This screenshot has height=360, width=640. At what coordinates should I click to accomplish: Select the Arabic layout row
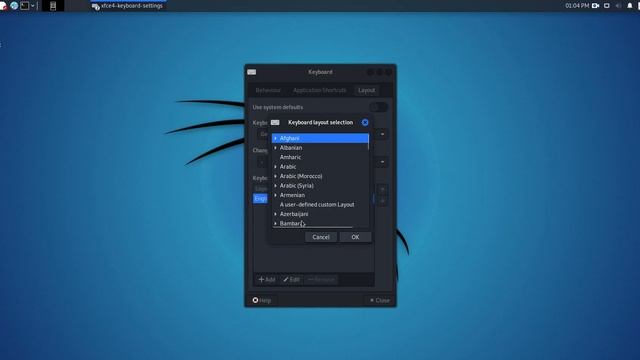click(320, 167)
